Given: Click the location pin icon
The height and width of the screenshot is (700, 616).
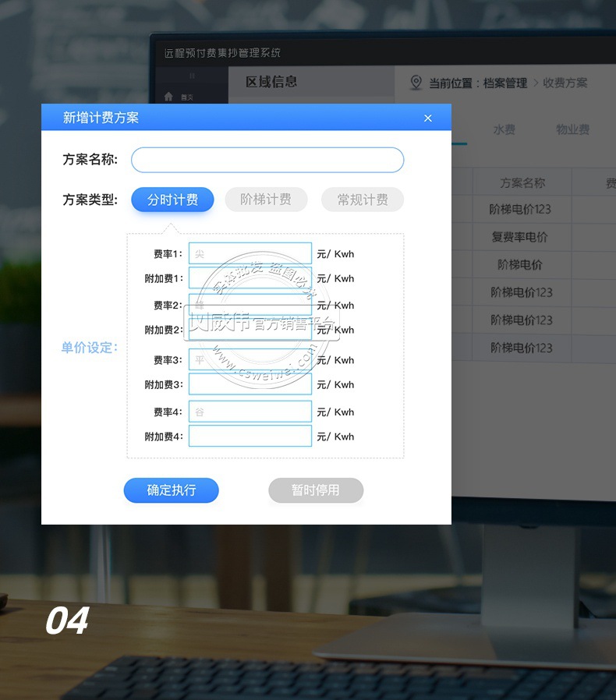Looking at the screenshot, I should point(416,82).
